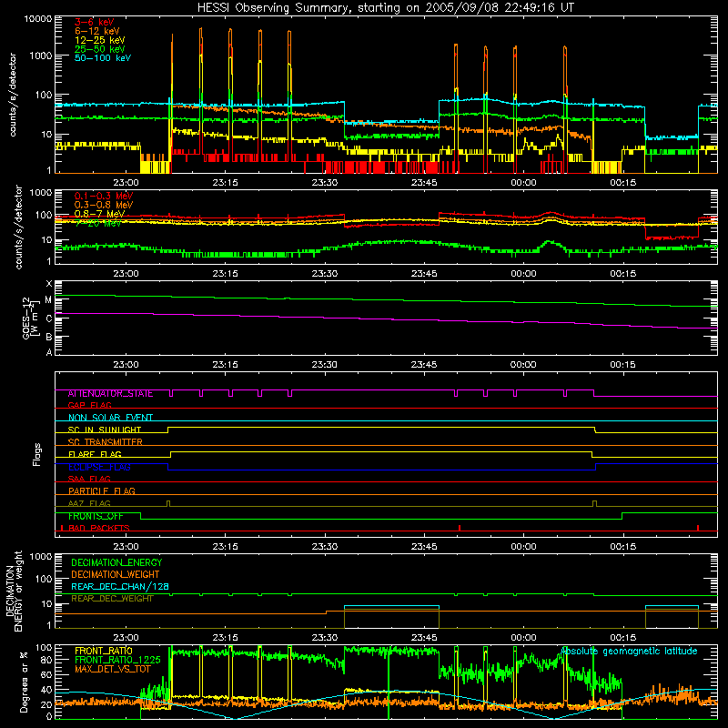Click the MAX_DET_VS_TOT legend label
The image size is (728, 728).
click(113, 669)
